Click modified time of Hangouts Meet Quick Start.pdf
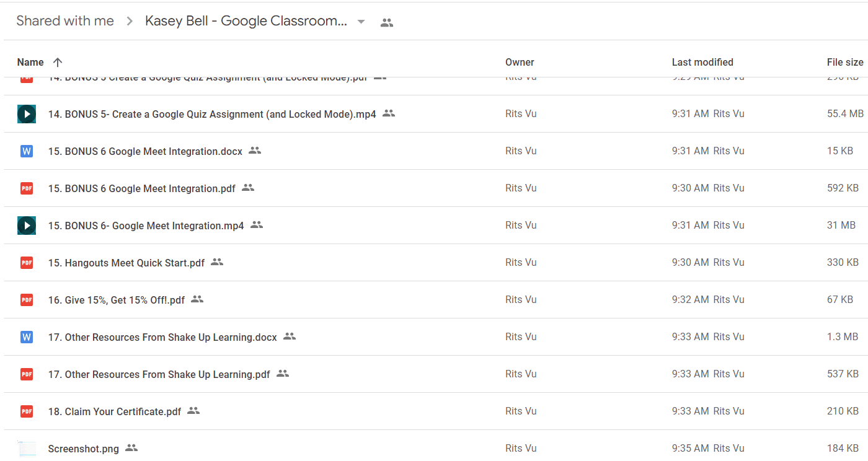 708,263
